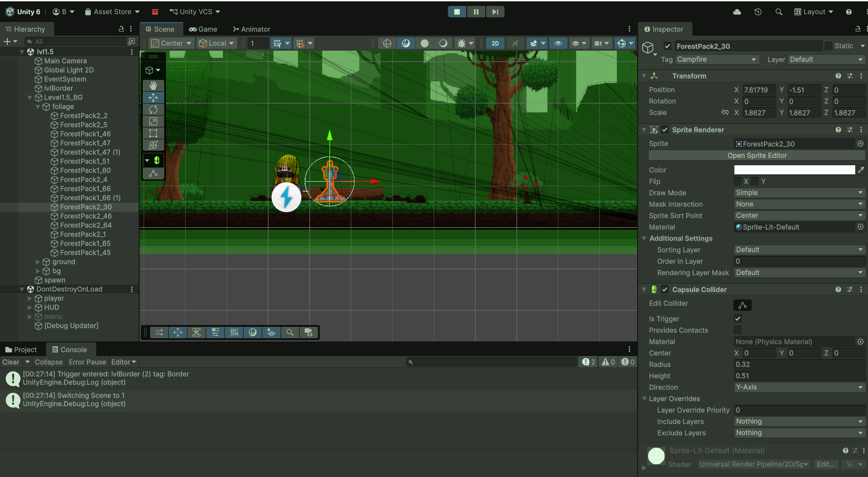Select the Hand view tool
The width and height of the screenshot is (868, 477).
point(153,85)
